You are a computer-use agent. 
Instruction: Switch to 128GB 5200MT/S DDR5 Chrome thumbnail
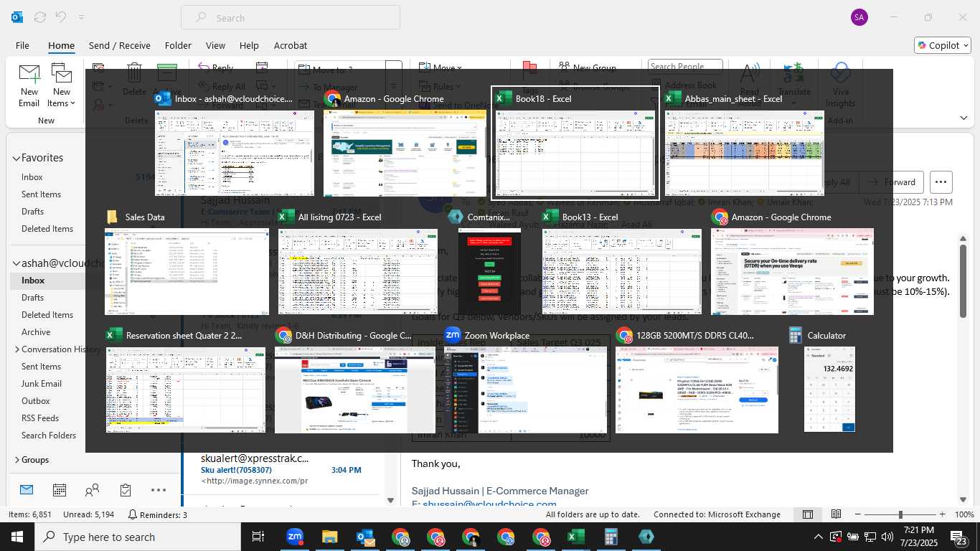697,381
